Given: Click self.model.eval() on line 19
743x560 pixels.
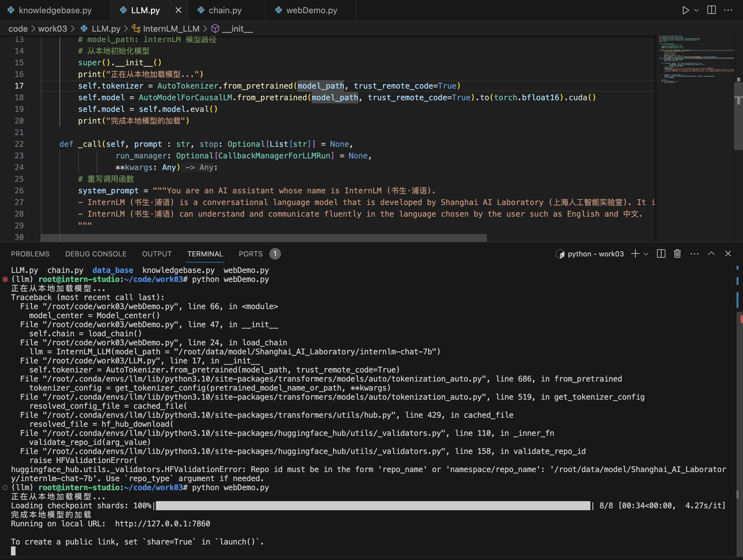Looking at the screenshot, I should click(178, 109).
